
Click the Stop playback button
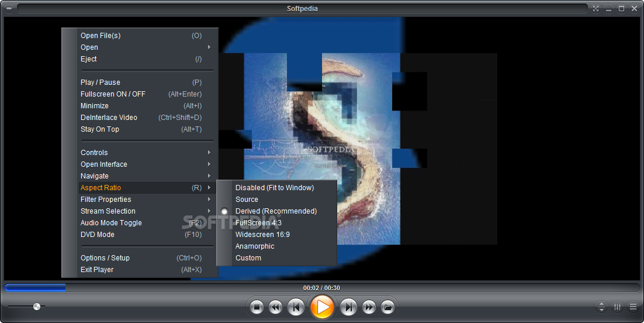(257, 307)
